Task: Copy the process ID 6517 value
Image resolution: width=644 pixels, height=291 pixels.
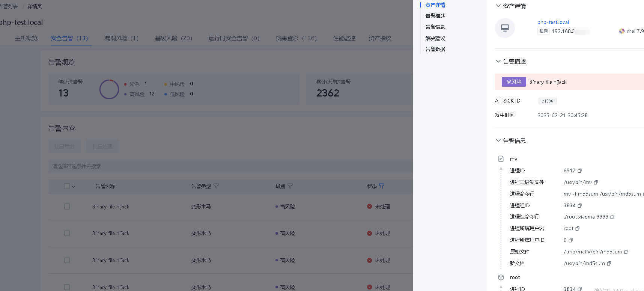Action: [579, 171]
